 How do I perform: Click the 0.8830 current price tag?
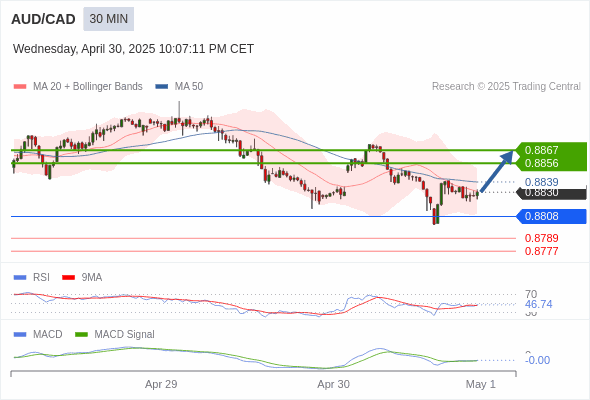[551, 193]
